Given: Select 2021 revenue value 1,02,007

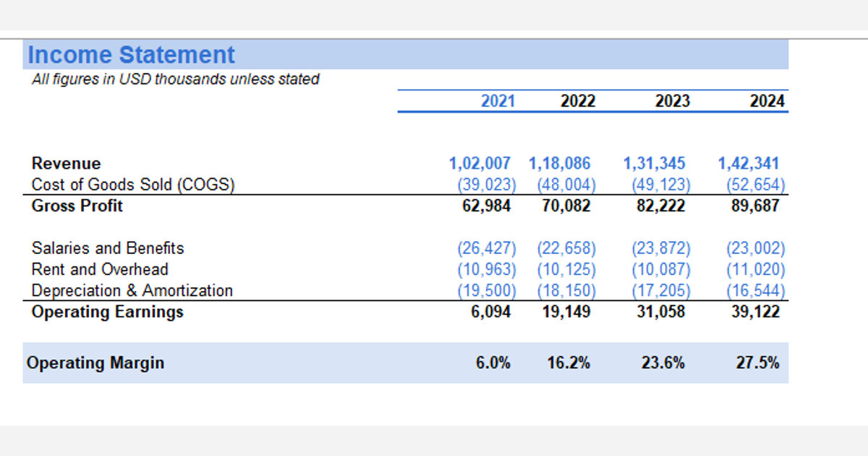Looking at the screenshot, I should pos(480,164).
